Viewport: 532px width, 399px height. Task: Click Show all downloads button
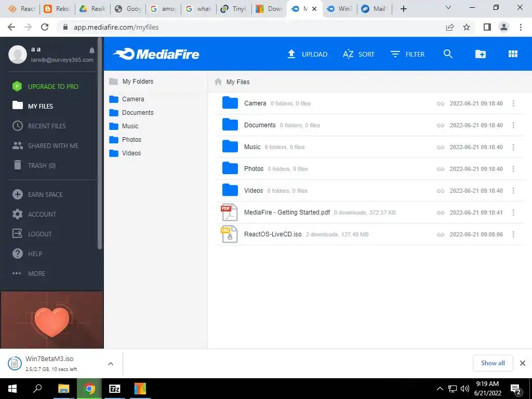[x=493, y=363]
